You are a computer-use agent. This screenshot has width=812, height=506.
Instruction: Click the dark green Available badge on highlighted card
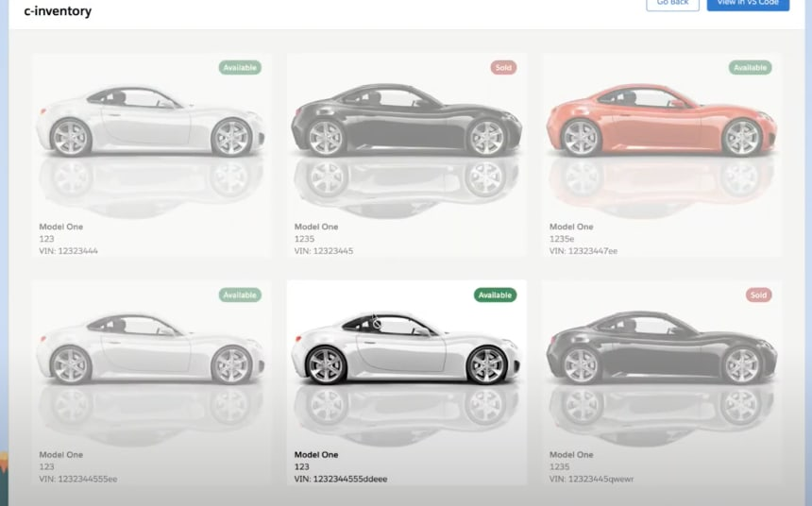click(x=495, y=295)
